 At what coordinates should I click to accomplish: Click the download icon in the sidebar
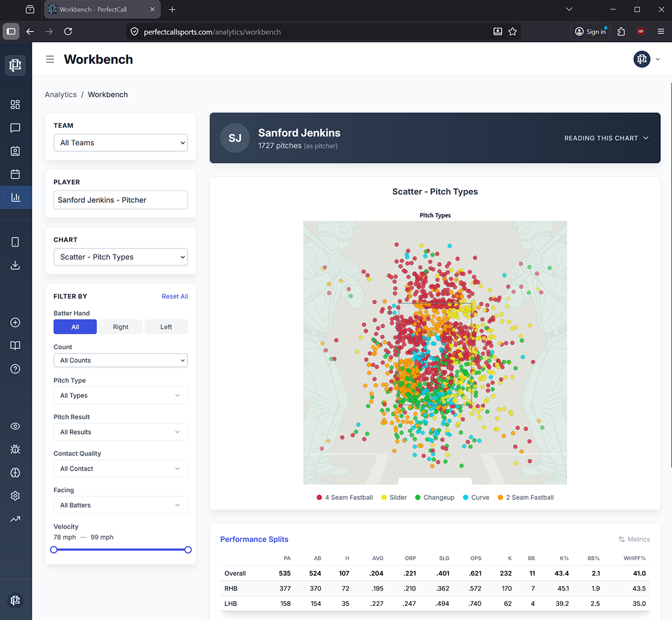15,265
